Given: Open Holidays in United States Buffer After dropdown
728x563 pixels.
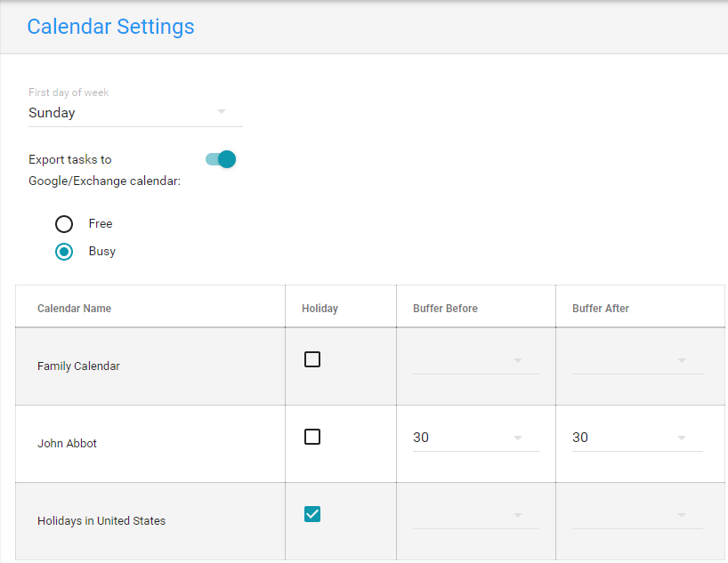Looking at the screenshot, I should [x=636, y=515].
